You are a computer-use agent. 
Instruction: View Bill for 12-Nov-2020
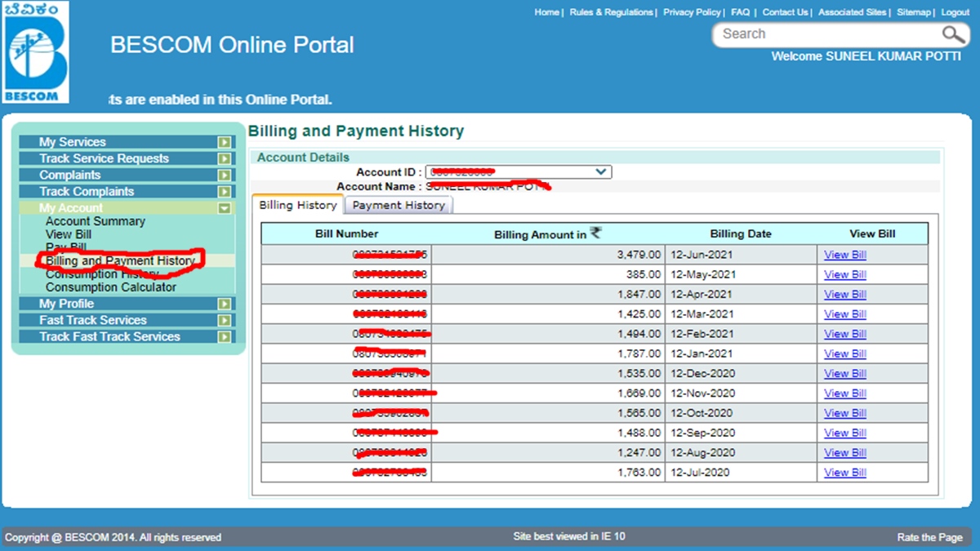tap(845, 393)
